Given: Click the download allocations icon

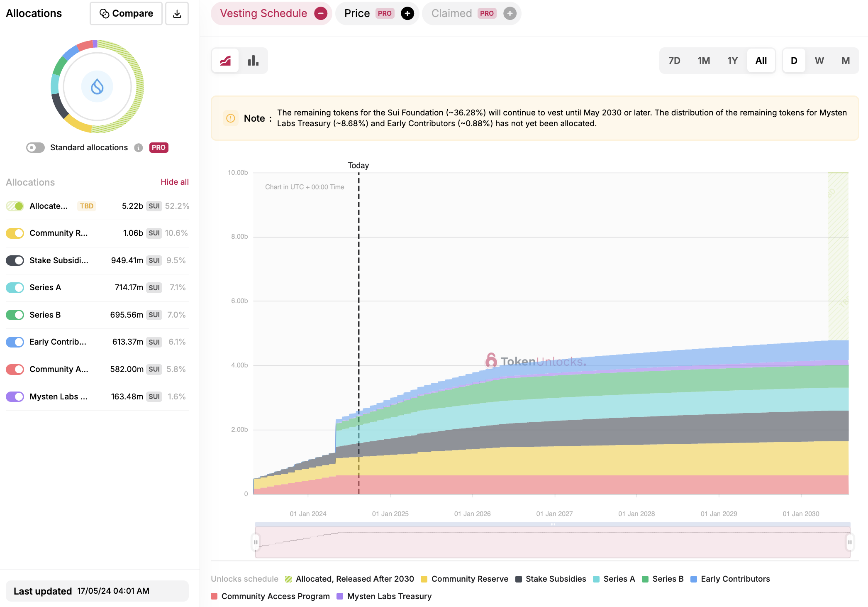Looking at the screenshot, I should pyautogui.click(x=177, y=14).
